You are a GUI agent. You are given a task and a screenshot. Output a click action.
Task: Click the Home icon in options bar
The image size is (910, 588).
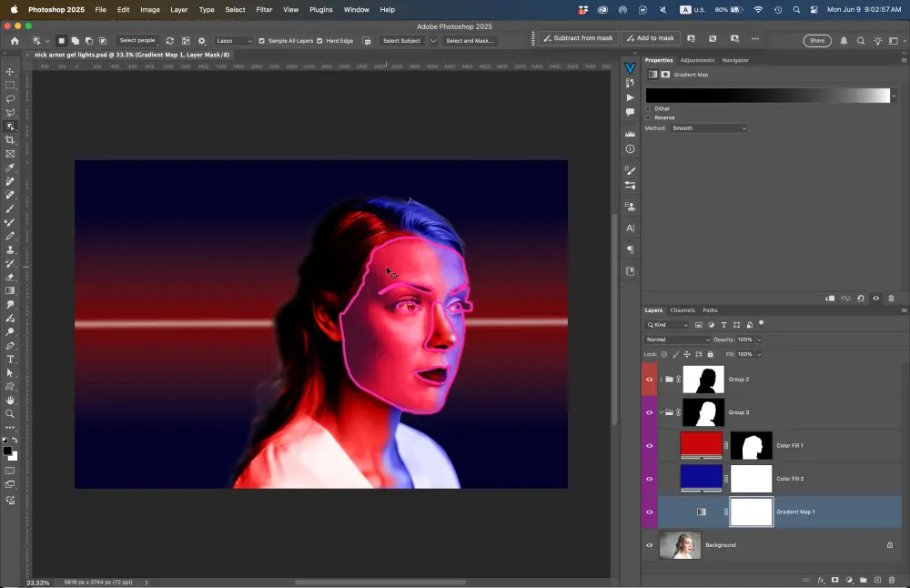[15, 41]
